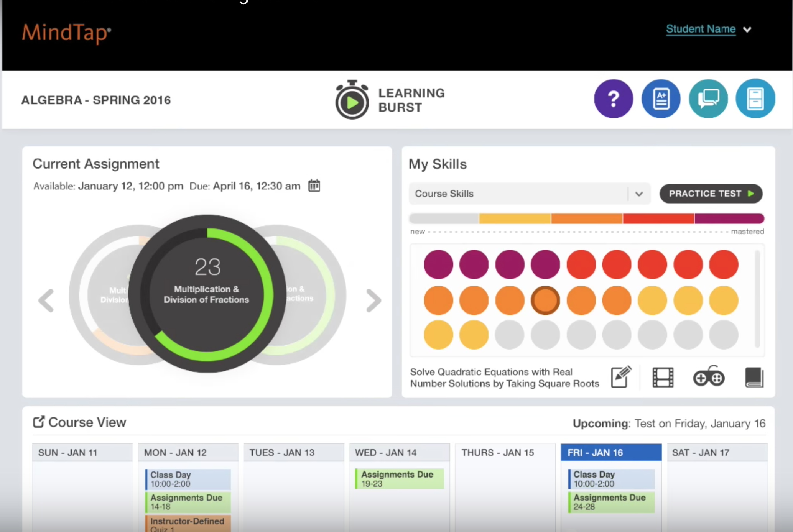Launch the game controller practice activity
This screenshot has height=532, width=793.
click(x=709, y=377)
